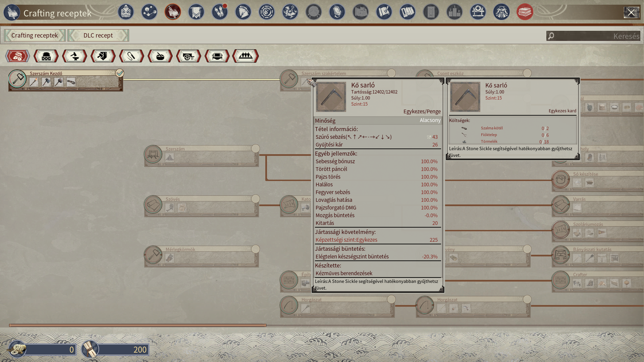Screen dimensions: 644x362
Task: Switch to the DLC recept tab
Action: pyautogui.click(x=98, y=36)
